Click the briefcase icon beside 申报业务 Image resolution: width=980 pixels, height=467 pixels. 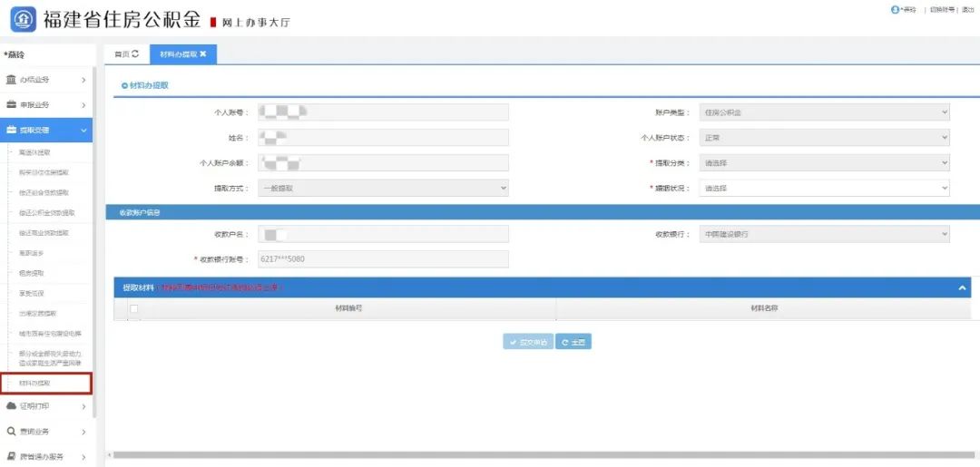point(11,105)
